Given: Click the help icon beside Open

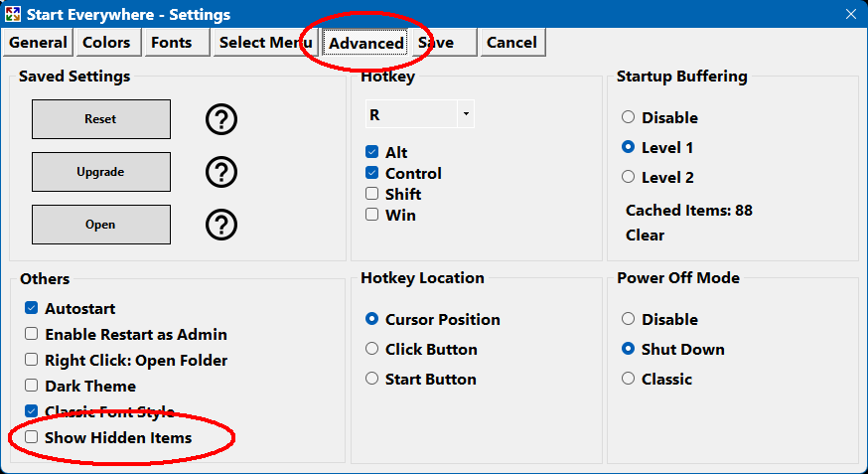Looking at the screenshot, I should (221, 225).
